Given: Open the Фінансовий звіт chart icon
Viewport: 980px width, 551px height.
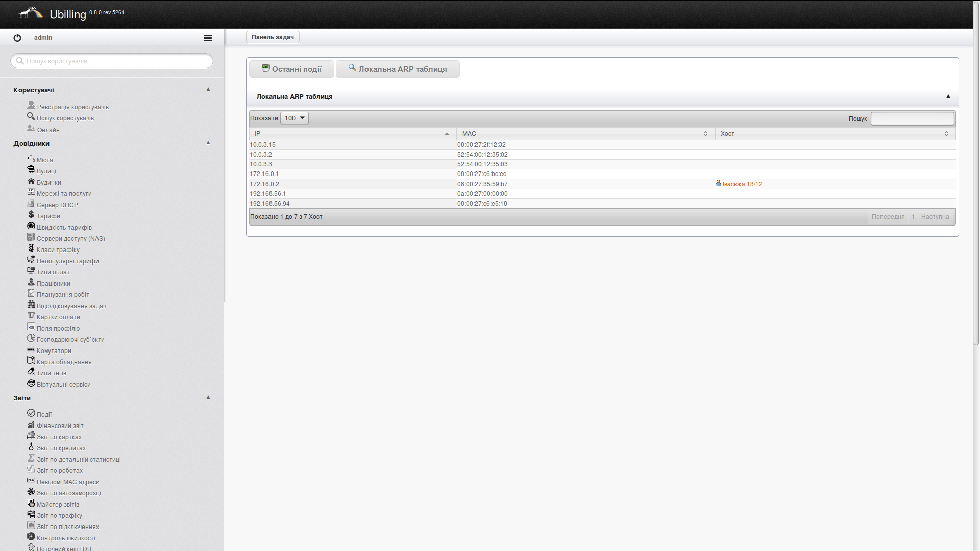Looking at the screenshot, I should click(x=31, y=424).
